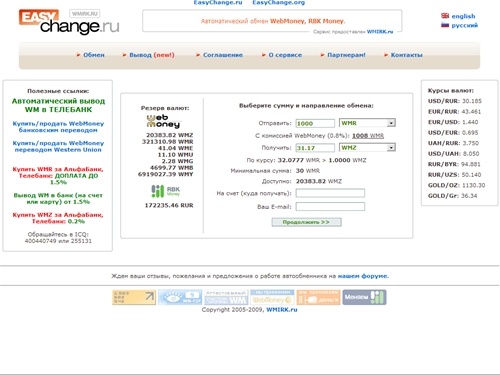The image size is (500, 375).
Task: Click the EasyChange.ru logo
Action: (69, 22)
